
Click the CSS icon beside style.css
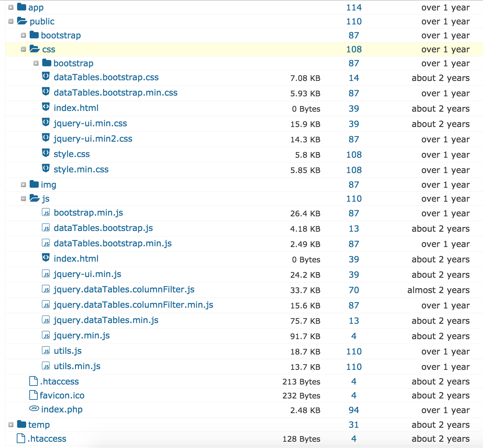46,153
